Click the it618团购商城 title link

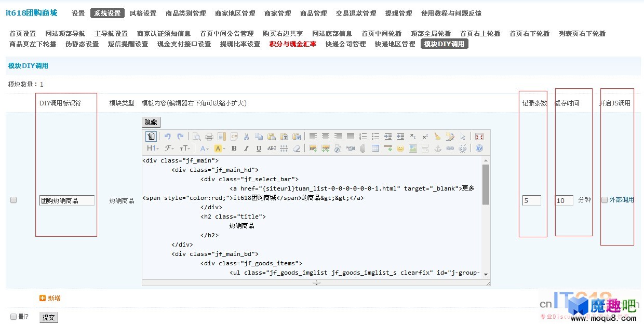click(x=32, y=13)
